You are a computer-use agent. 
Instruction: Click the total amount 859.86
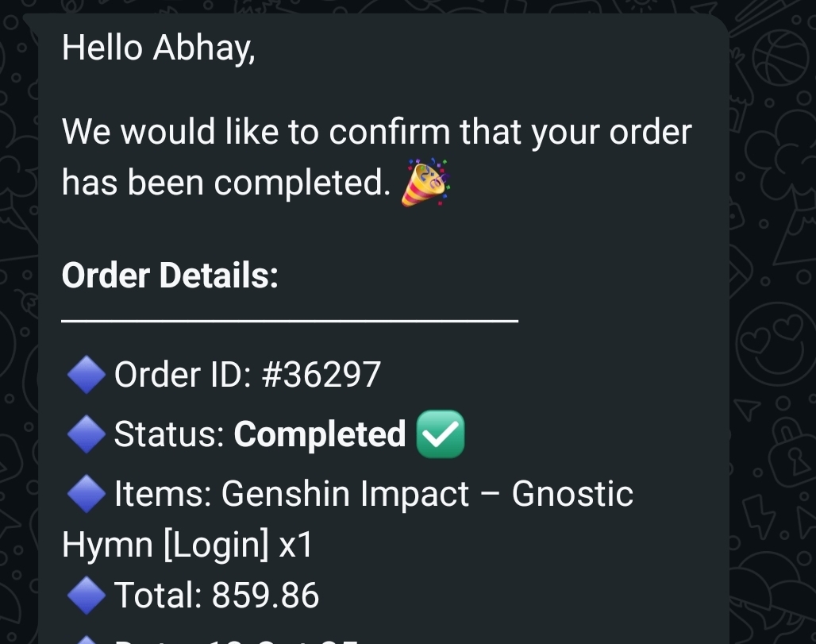pyautogui.click(x=265, y=596)
